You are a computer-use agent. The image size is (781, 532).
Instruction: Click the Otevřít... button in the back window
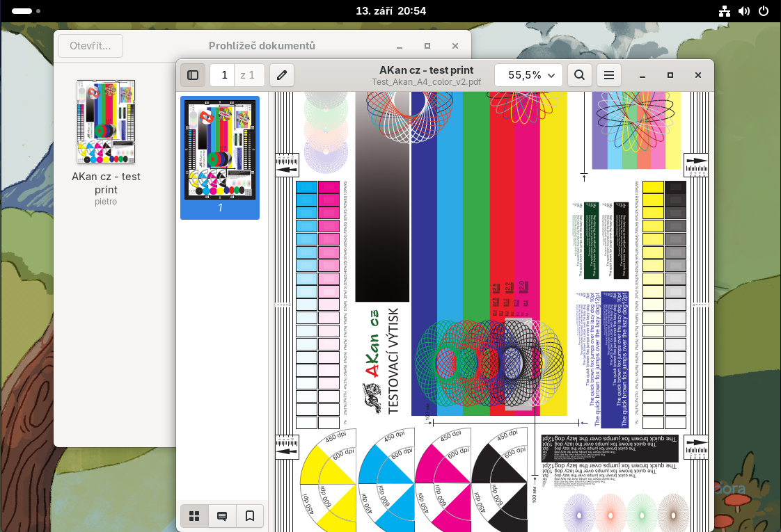point(90,46)
